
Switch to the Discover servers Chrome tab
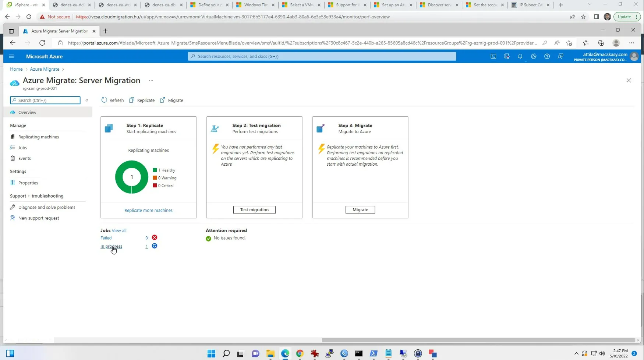[x=439, y=5]
